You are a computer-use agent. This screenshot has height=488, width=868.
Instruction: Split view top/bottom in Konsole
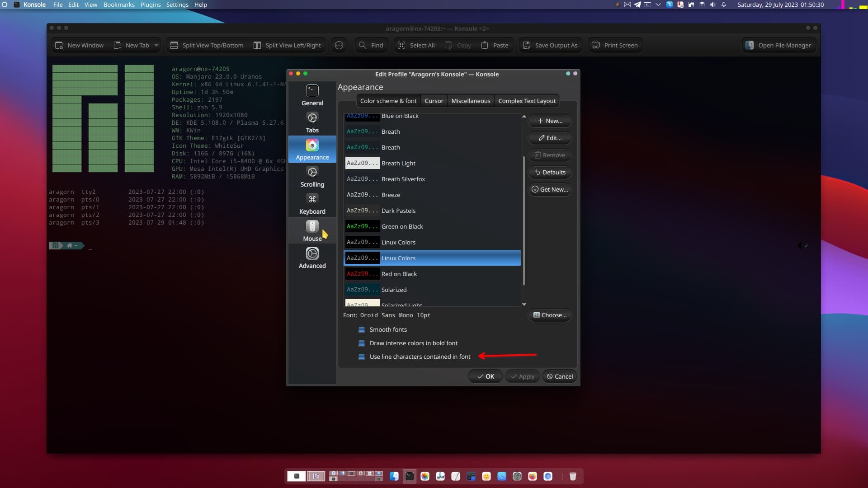(207, 45)
